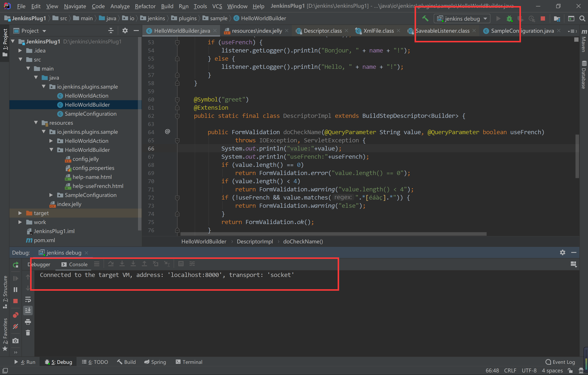The height and width of the screenshot is (375, 588).
Task: Click Debug panel settings gear icon
Action: (x=562, y=253)
